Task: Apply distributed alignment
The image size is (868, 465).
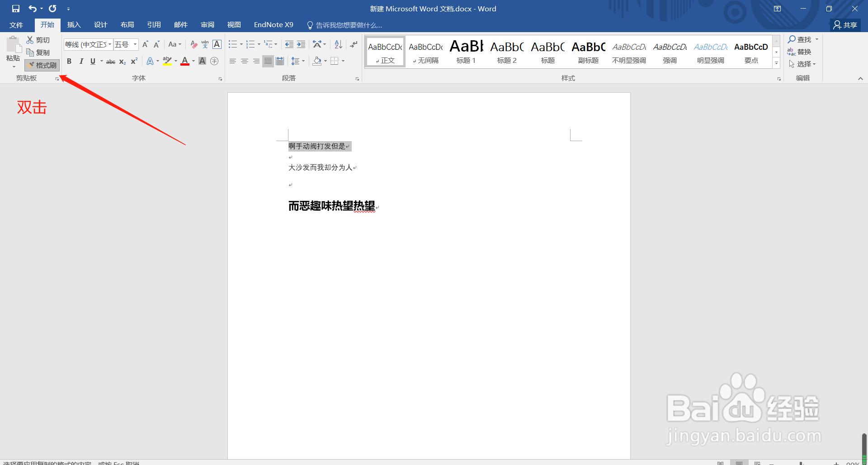Action: pos(280,61)
